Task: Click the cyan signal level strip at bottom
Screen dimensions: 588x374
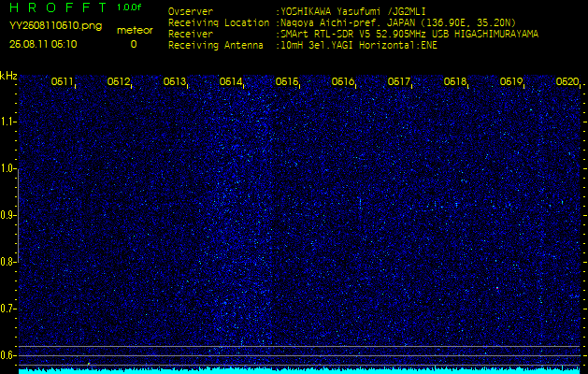Action: click(x=299, y=371)
